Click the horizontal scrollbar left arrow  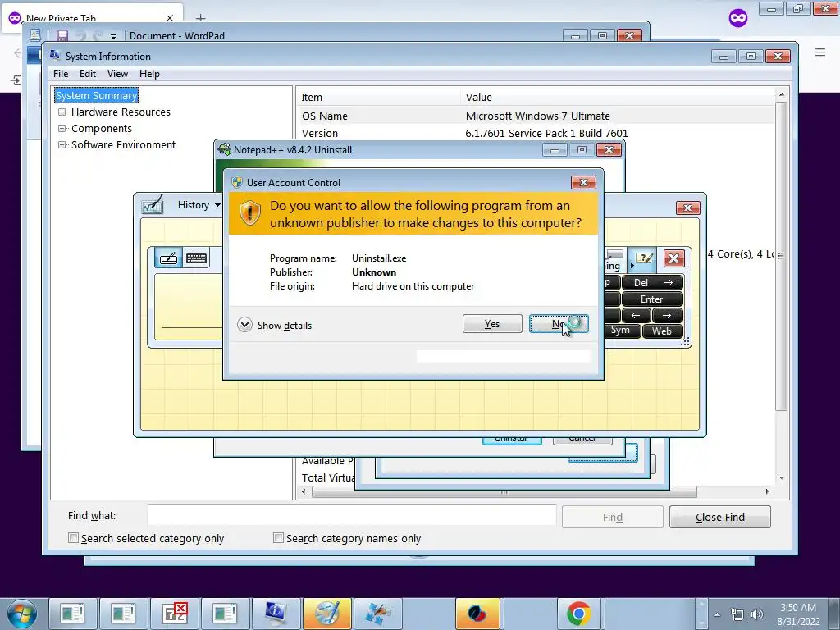click(x=304, y=491)
